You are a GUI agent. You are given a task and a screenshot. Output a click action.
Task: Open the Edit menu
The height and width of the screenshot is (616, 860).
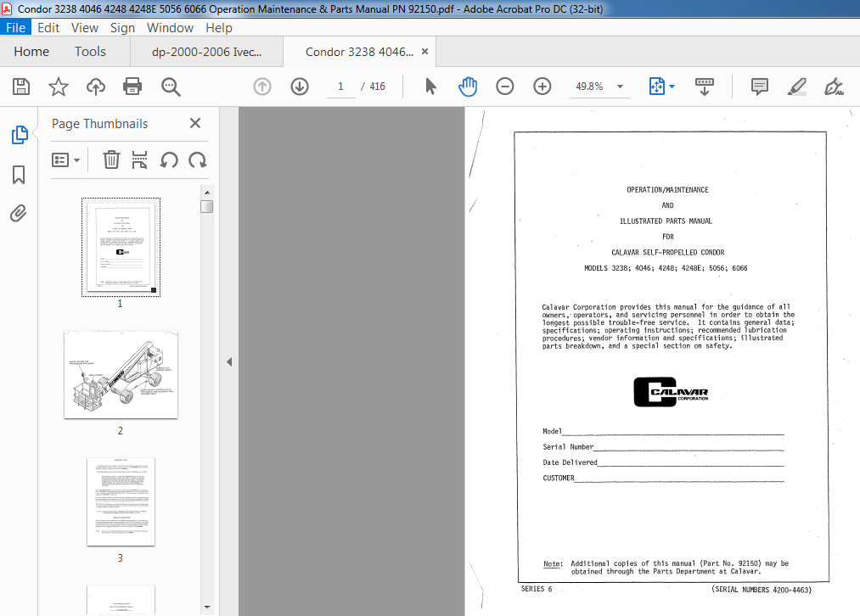tap(48, 28)
